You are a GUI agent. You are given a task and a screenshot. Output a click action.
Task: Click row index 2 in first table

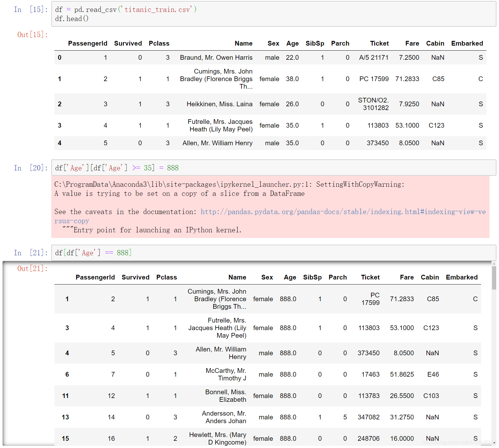[59, 104]
